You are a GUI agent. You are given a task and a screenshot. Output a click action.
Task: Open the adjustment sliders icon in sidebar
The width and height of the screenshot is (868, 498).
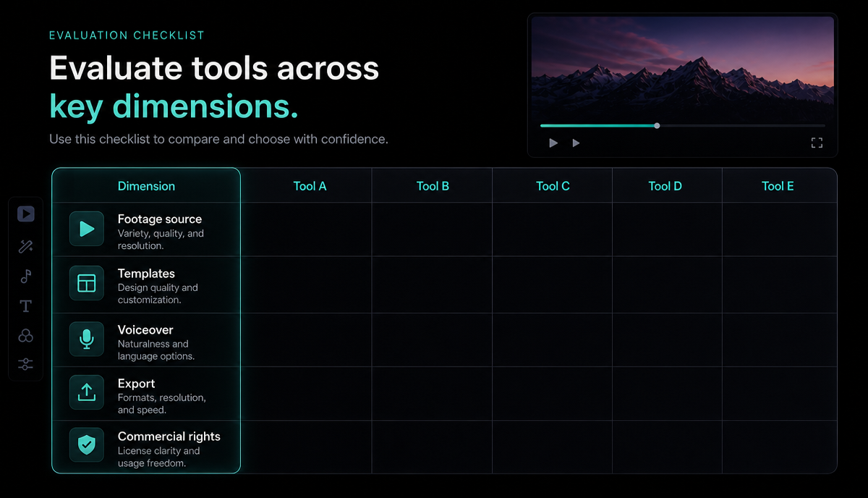pyautogui.click(x=26, y=364)
